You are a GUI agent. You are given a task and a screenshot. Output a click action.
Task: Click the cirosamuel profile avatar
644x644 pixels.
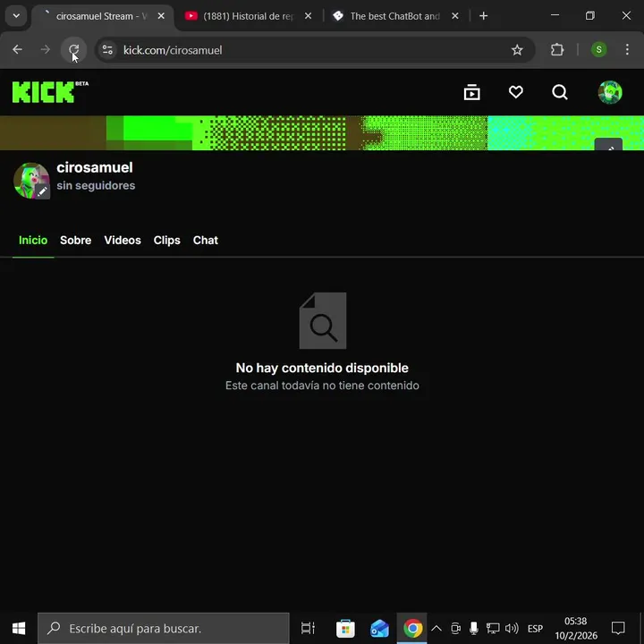(x=30, y=180)
